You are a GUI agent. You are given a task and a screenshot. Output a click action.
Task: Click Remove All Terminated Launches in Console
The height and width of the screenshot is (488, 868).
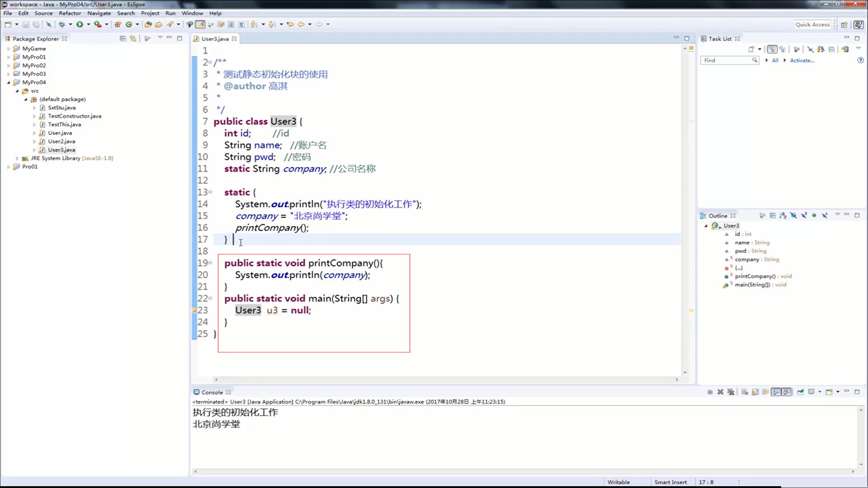(x=731, y=392)
